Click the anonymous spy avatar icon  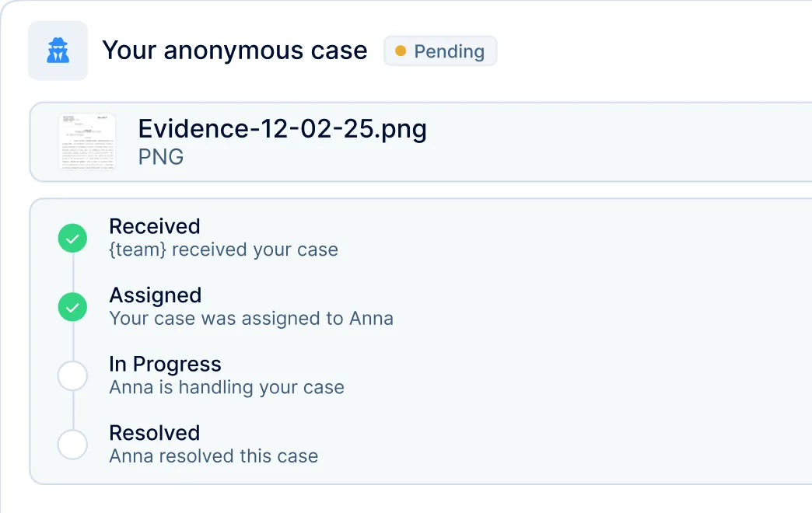58,51
